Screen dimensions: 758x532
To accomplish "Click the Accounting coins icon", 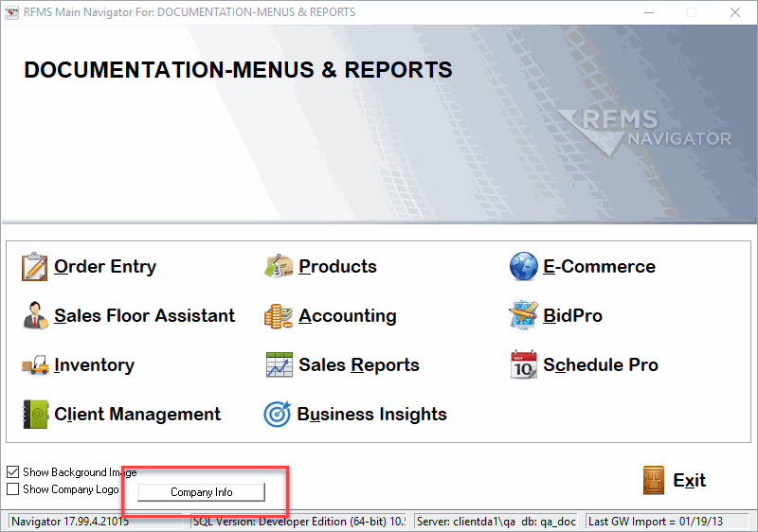I will 279,316.
